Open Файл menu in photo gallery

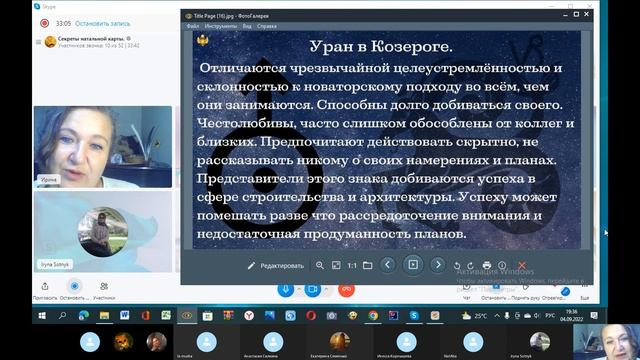(x=193, y=26)
